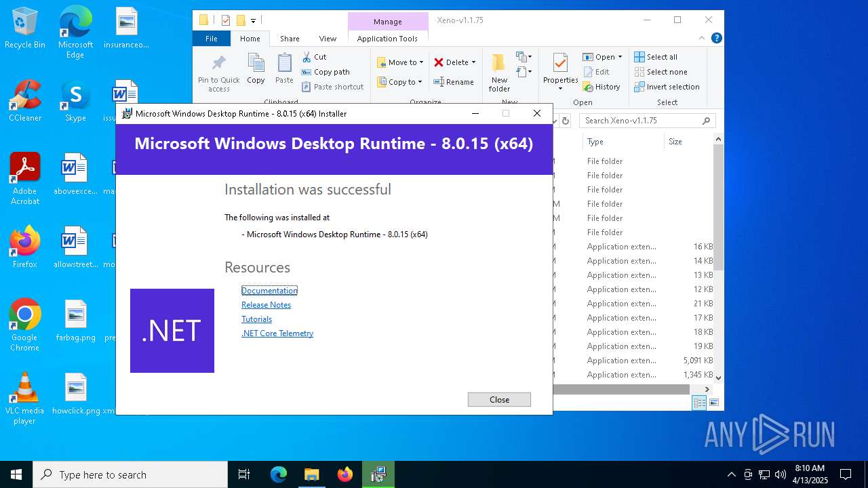This screenshot has height=488, width=868.
Task: Expand the Properties dropdown arrow
Action: [560, 89]
